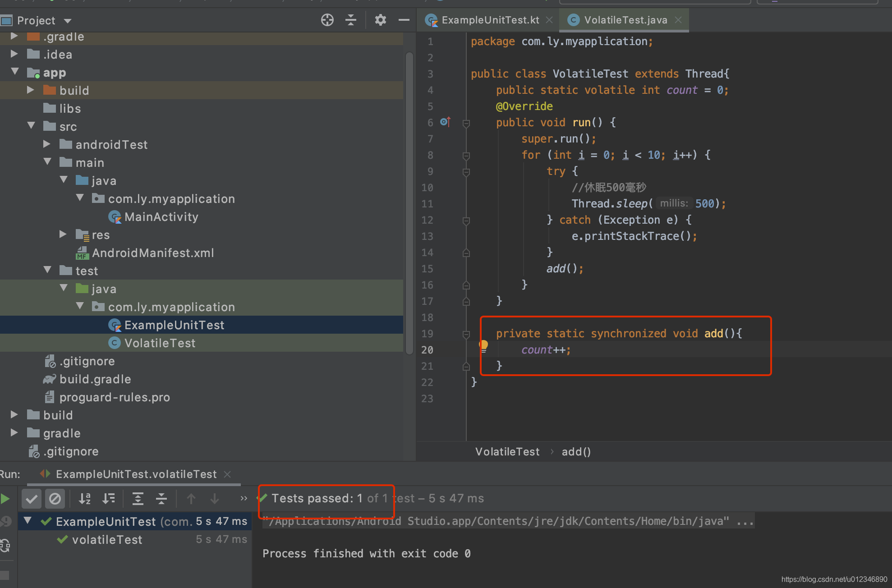
Task: Collapse the main folder
Action: [x=47, y=161]
